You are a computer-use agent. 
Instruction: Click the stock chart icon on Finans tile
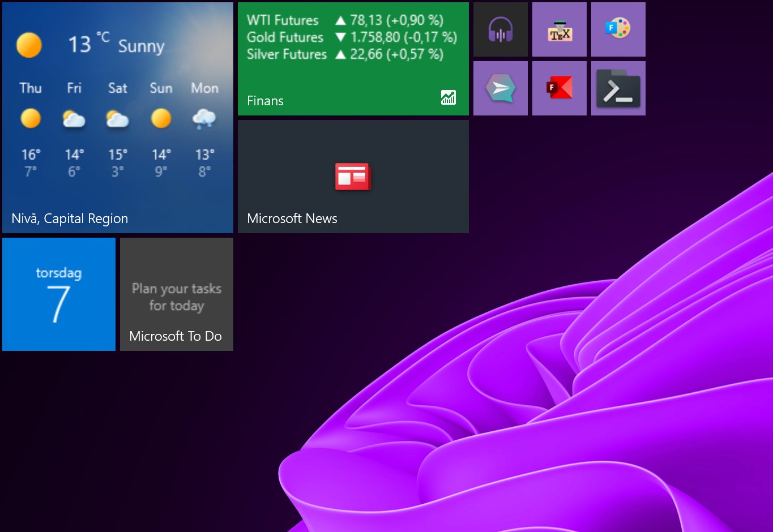[449, 97]
